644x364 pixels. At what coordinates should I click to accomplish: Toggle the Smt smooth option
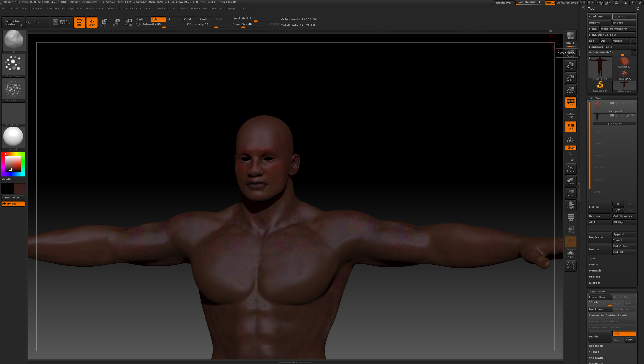point(624,334)
